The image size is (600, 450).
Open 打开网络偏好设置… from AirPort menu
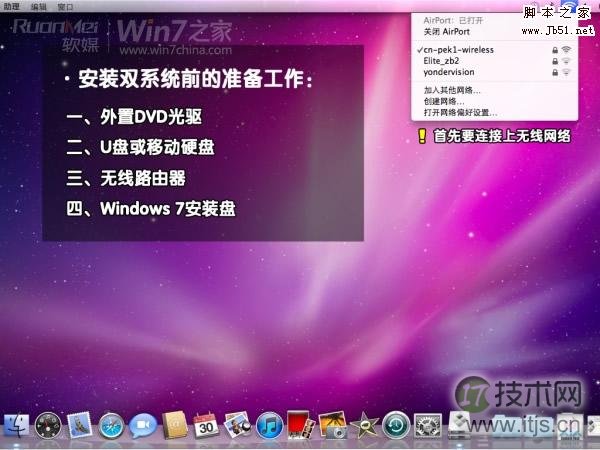click(494, 112)
